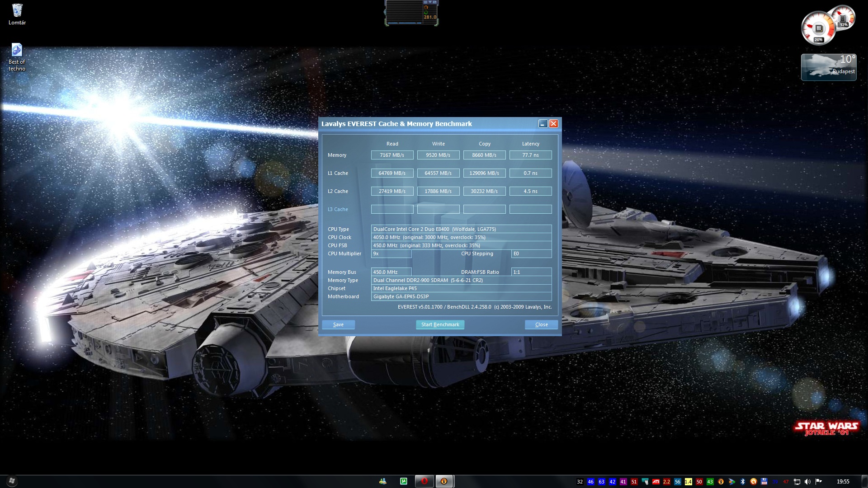The height and width of the screenshot is (488, 868).
Task: Click the L1 Cache Read value 64769 MB/s
Action: tap(392, 173)
